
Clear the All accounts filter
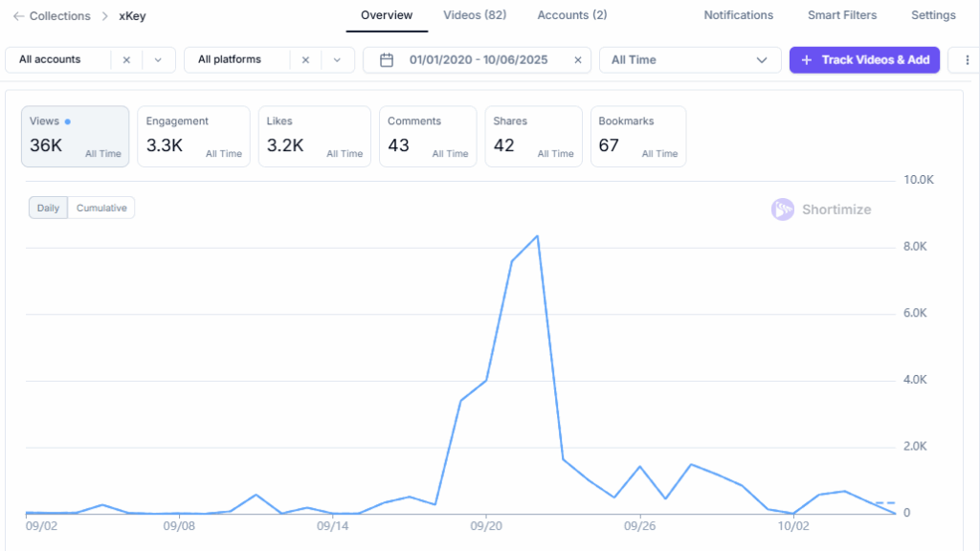[126, 59]
